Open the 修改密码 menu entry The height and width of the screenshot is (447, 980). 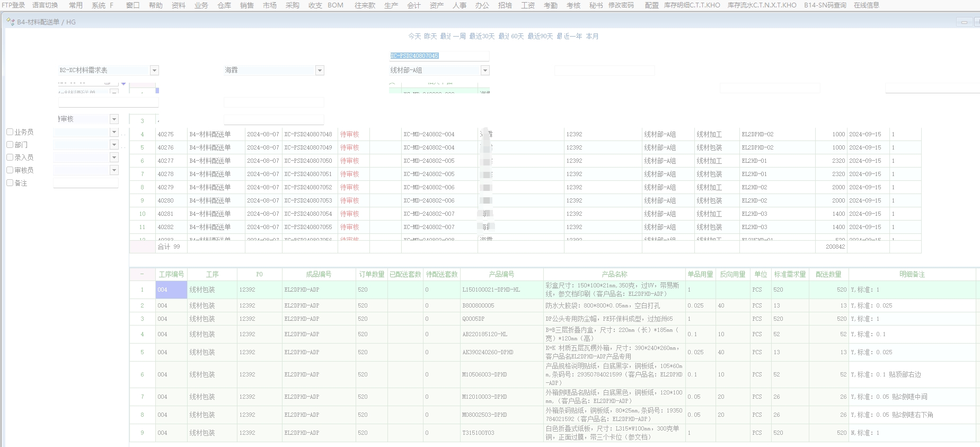coord(621,5)
